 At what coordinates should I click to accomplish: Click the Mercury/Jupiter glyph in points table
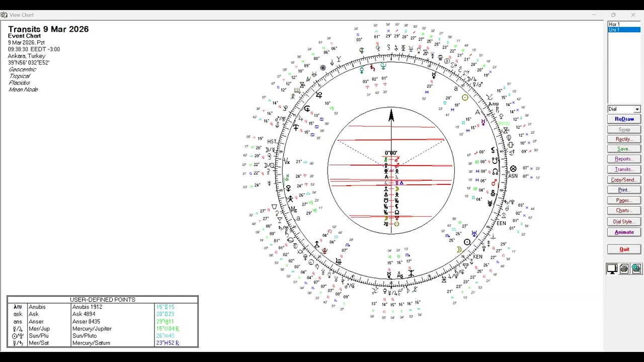pyautogui.click(x=18, y=329)
